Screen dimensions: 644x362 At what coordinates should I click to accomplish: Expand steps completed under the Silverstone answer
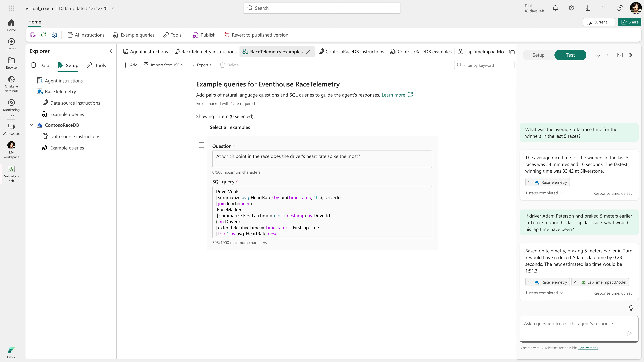click(544, 193)
